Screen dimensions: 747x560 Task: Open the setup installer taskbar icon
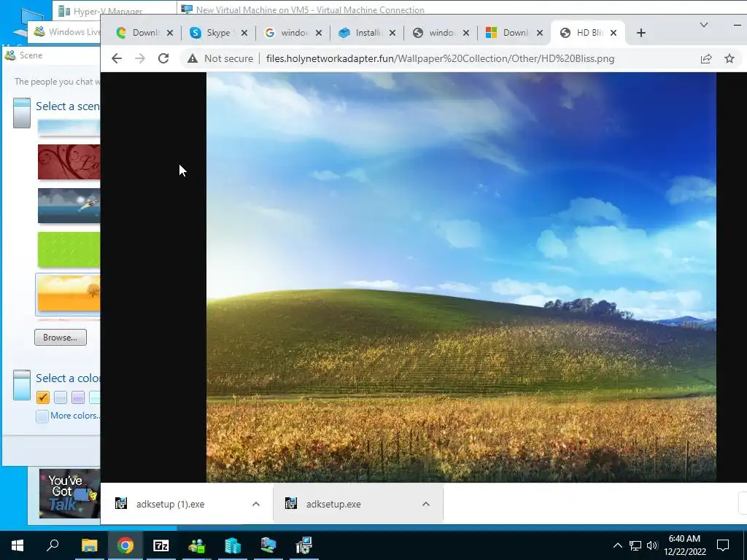(x=303, y=545)
